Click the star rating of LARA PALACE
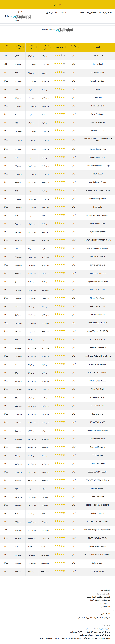 pyautogui.click(x=60, y=55)
